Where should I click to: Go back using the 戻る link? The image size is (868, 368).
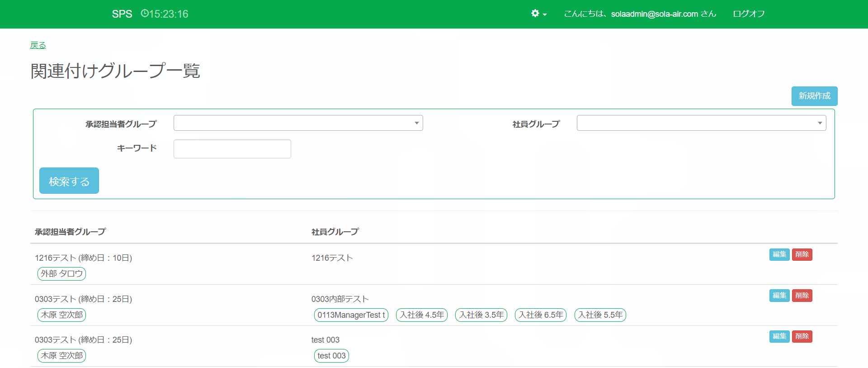coord(38,45)
